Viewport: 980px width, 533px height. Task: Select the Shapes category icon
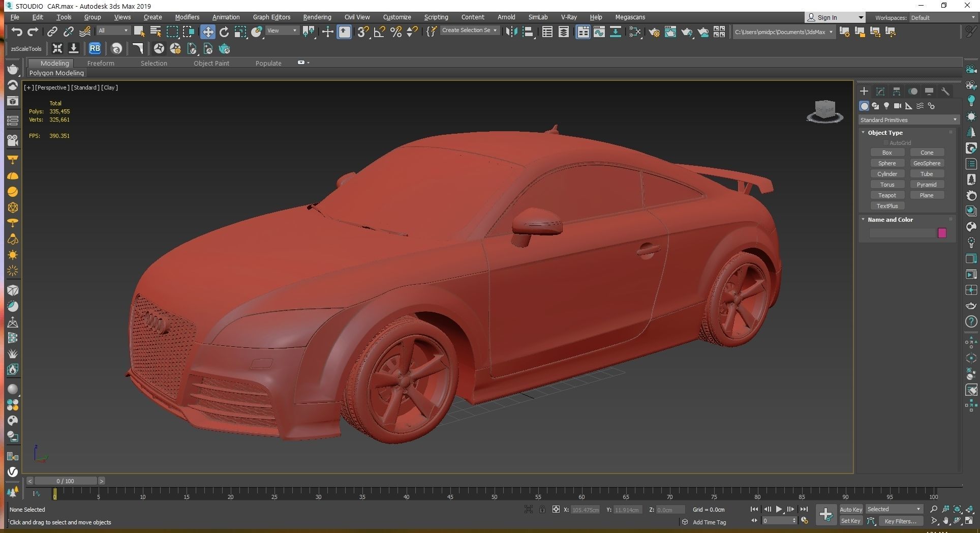coord(875,106)
